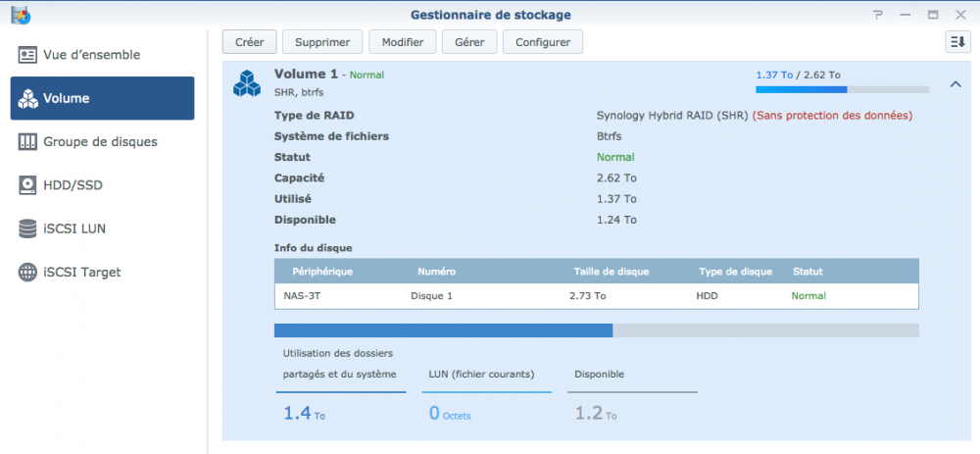Click the Normal status in disk row
The height and width of the screenshot is (454, 980).
click(808, 296)
